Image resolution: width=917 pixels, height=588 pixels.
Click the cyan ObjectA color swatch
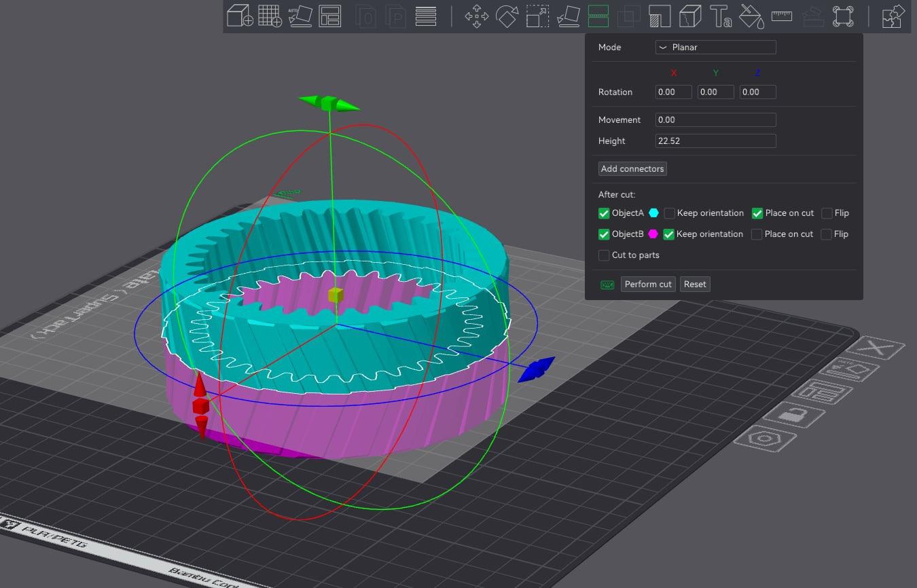click(x=653, y=213)
